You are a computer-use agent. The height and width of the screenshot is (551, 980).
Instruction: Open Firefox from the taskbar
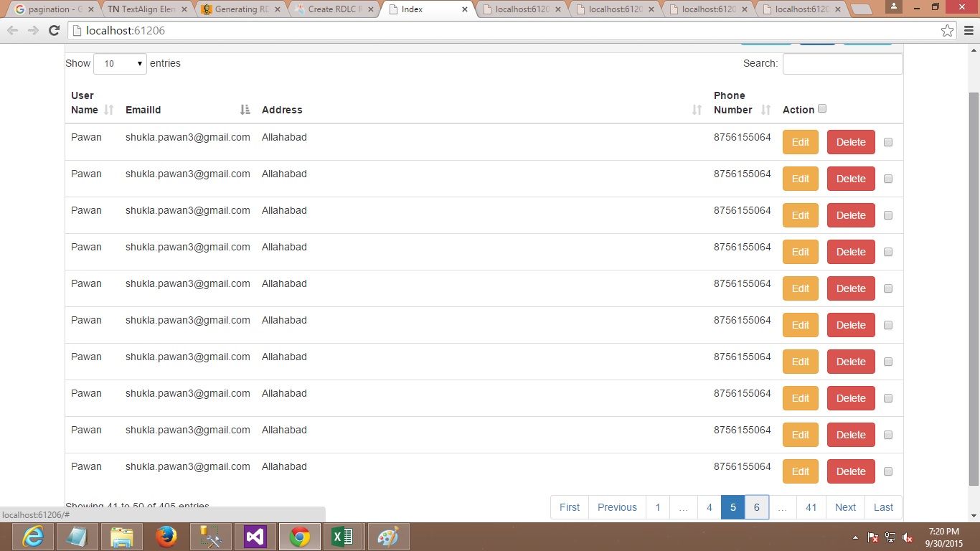point(166,537)
